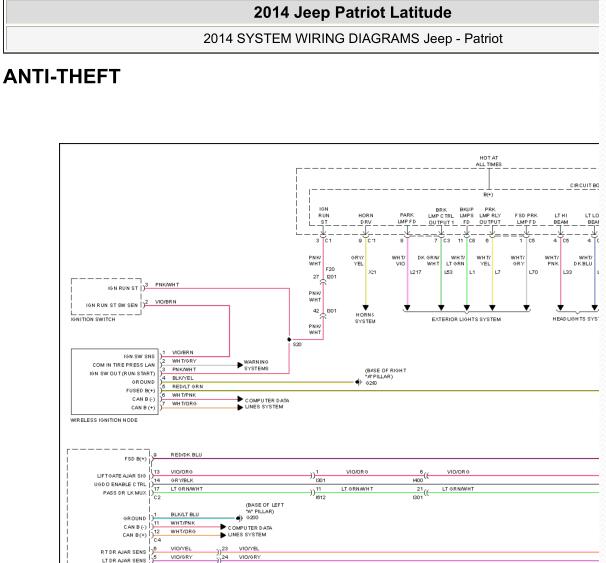Select the RED/LT GRN wire label

click(187, 386)
